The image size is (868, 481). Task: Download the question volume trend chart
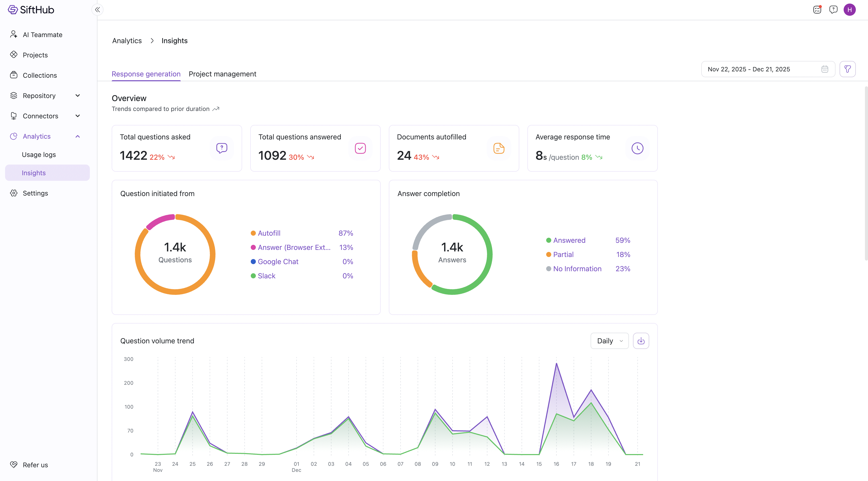pos(641,341)
